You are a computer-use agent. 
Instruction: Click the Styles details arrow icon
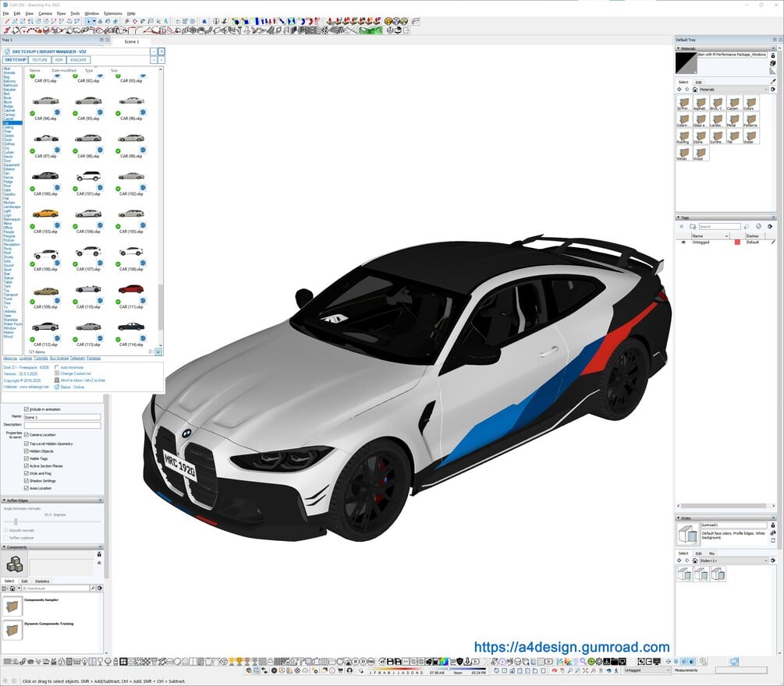773,560
